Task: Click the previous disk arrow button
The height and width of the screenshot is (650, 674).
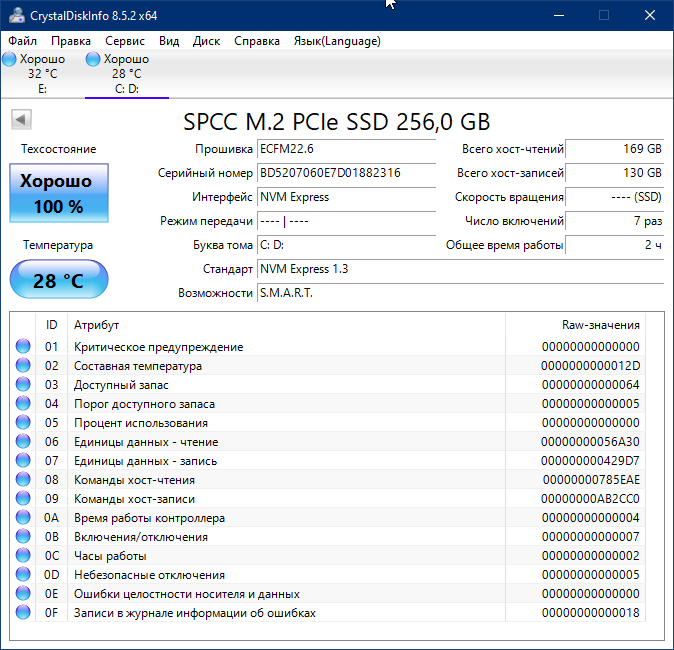Action: 21,120
